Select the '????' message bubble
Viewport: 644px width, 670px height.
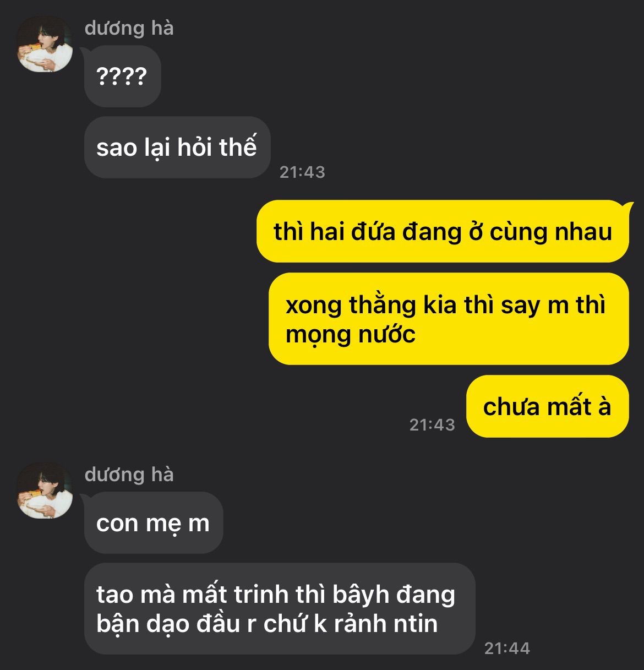coord(122,77)
